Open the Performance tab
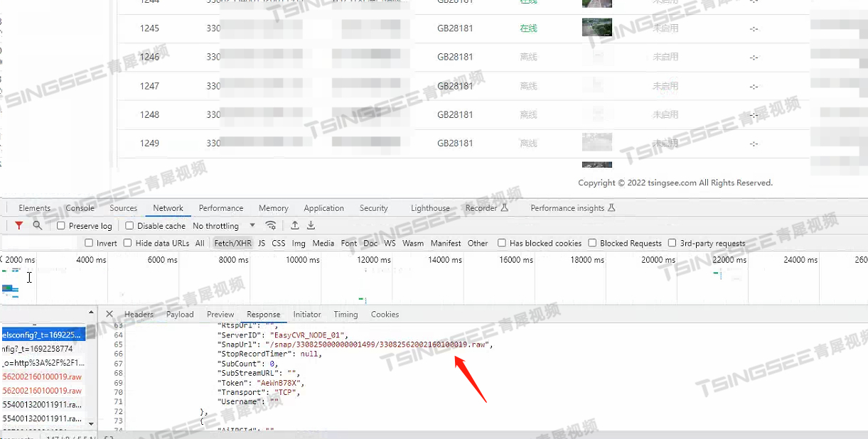This screenshot has height=439, width=868. pos(221,208)
